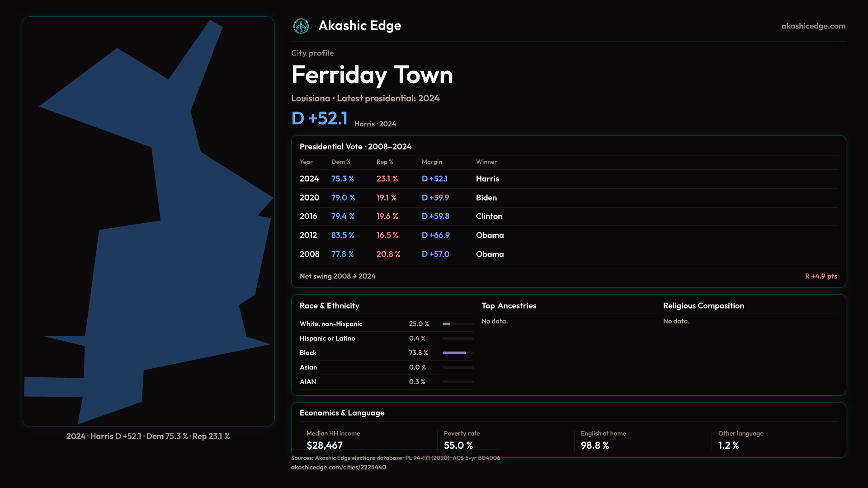Open the akashicedge.com link in header
The image size is (868, 488).
pyautogui.click(x=813, y=26)
